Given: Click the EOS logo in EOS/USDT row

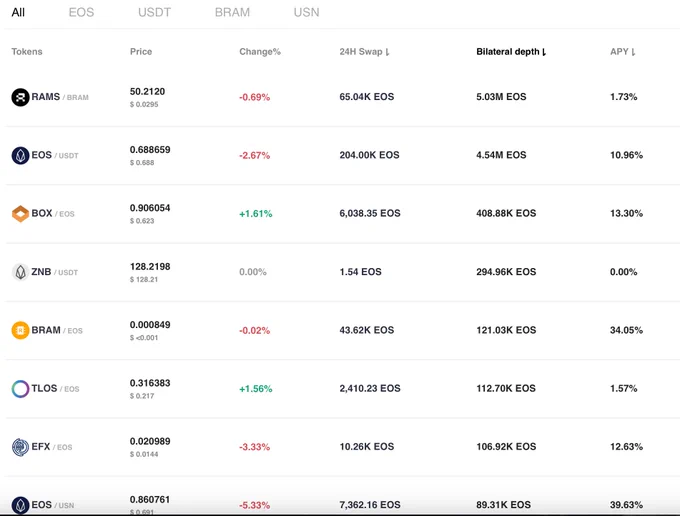Looking at the screenshot, I should tap(20, 155).
